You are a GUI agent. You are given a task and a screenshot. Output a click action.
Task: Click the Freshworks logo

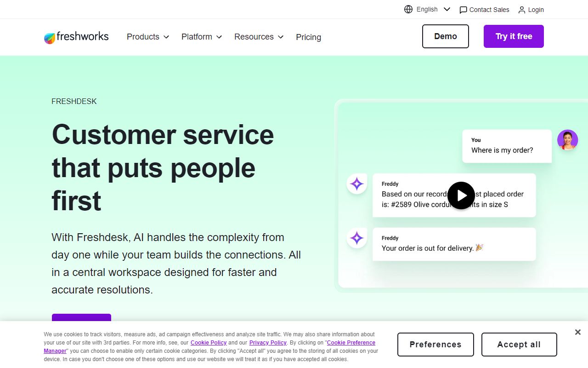tap(76, 37)
